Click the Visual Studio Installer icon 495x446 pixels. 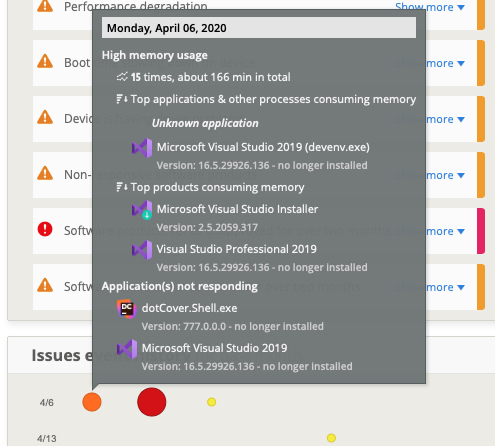(x=142, y=210)
